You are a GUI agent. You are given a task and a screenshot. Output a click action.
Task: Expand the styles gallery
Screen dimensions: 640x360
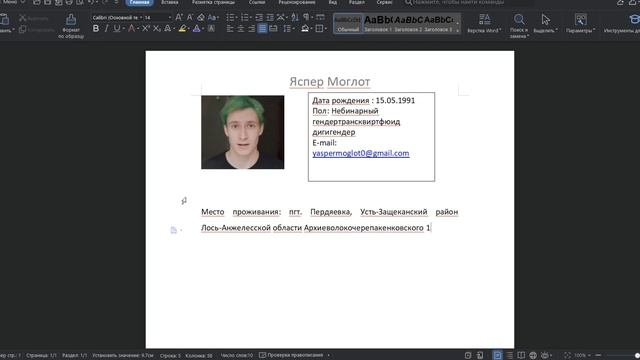point(458,31)
